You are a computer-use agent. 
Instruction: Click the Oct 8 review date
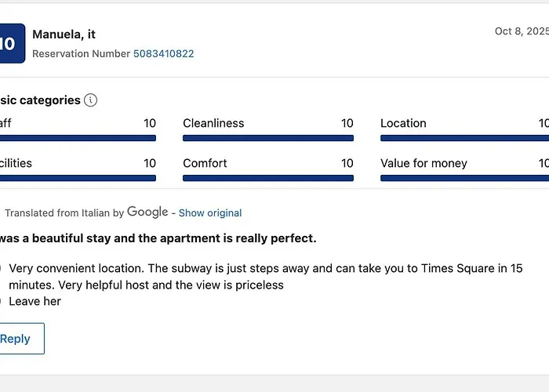pyautogui.click(x=522, y=31)
